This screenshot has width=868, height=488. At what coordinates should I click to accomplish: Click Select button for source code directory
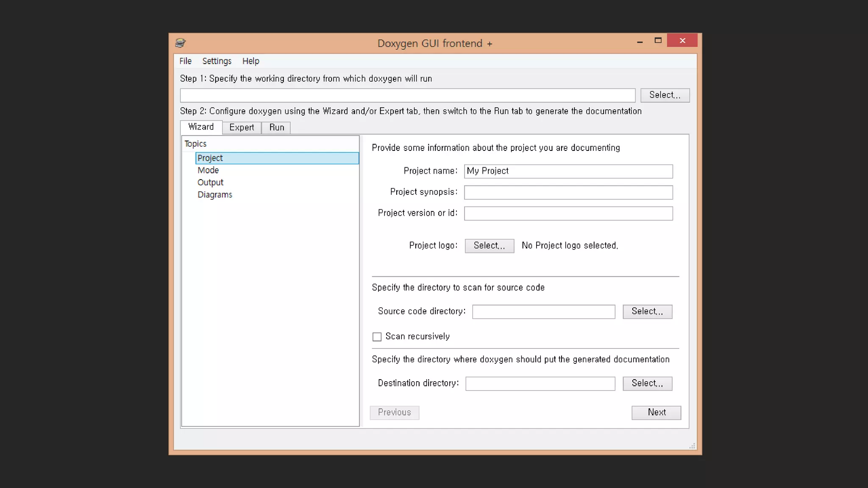pyautogui.click(x=647, y=311)
